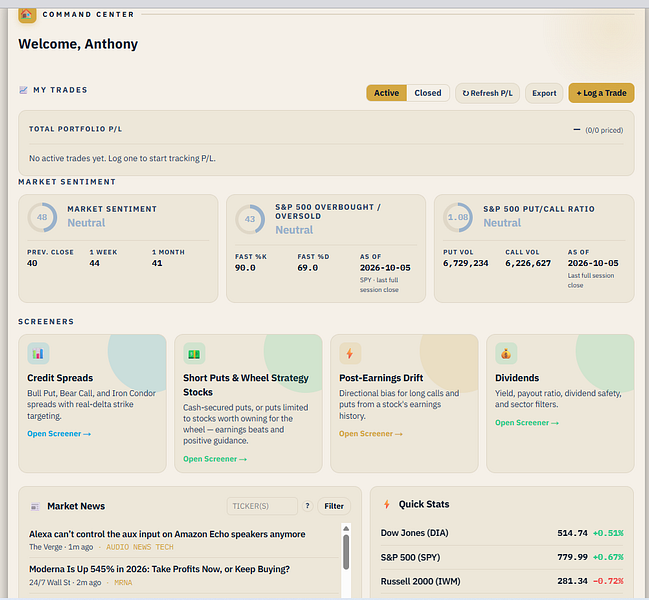Viewport: 649px width, 600px height.
Task: Click the +0.51% Dow change value
Action: coord(608,533)
